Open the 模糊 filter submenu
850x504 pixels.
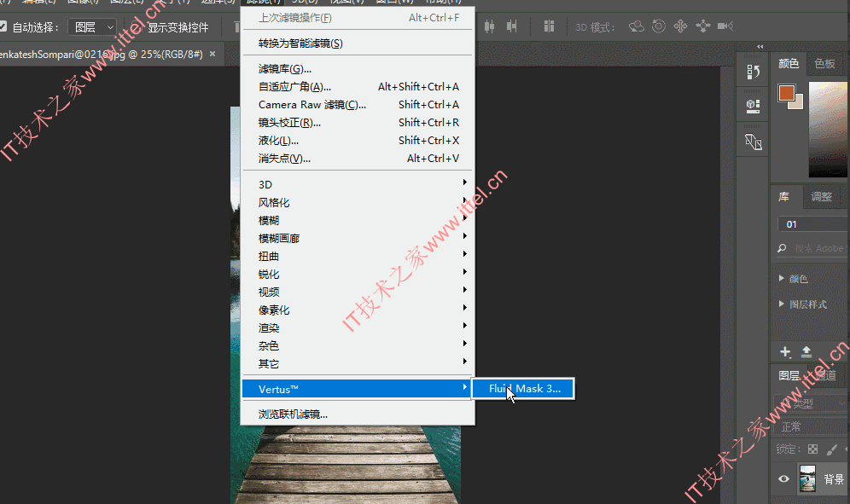coord(358,220)
